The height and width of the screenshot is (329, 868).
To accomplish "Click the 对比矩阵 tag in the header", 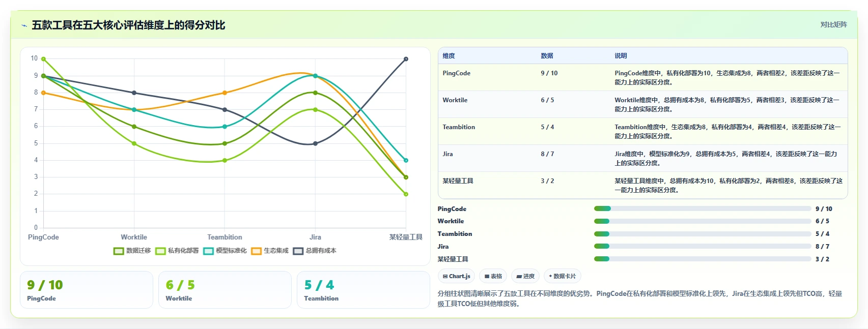I will point(833,24).
